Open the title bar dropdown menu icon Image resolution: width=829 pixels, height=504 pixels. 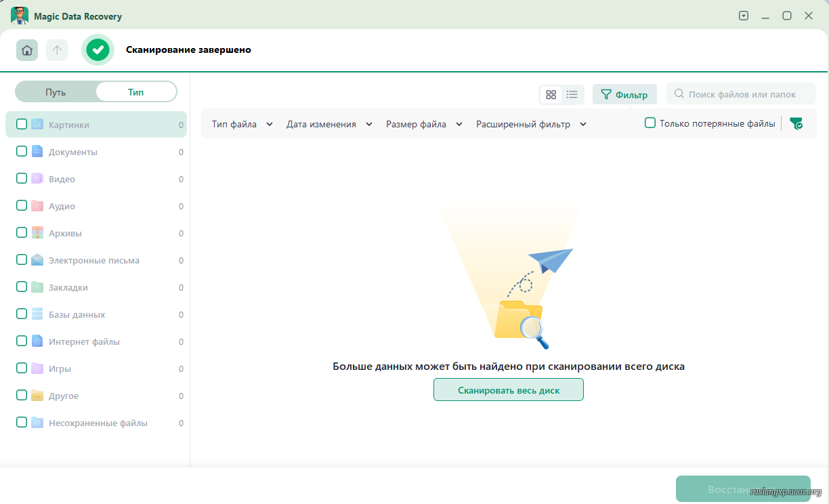tap(744, 16)
